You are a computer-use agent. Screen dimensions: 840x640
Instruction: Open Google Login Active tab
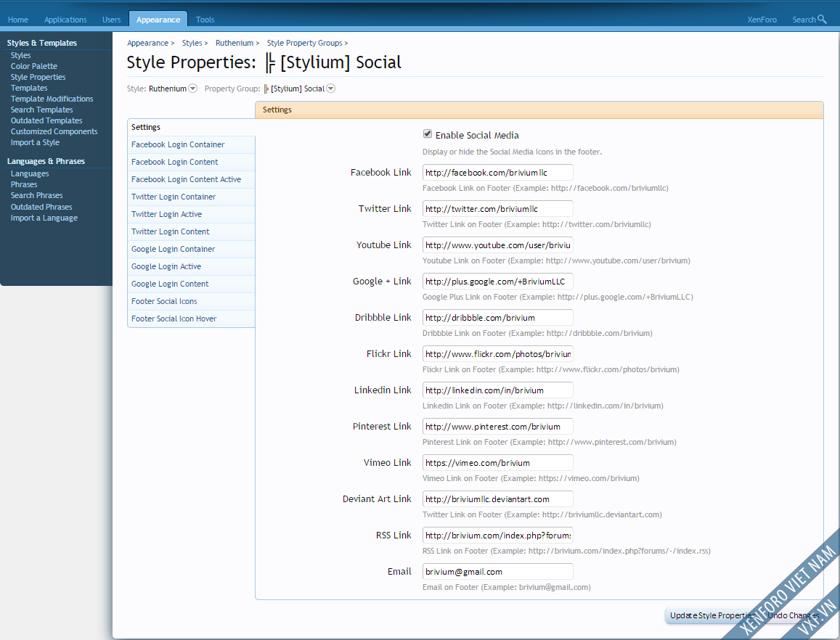pos(191,266)
